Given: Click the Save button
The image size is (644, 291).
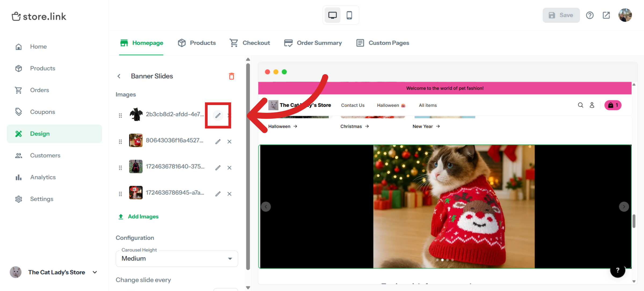Looking at the screenshot, I should (561, 15).
